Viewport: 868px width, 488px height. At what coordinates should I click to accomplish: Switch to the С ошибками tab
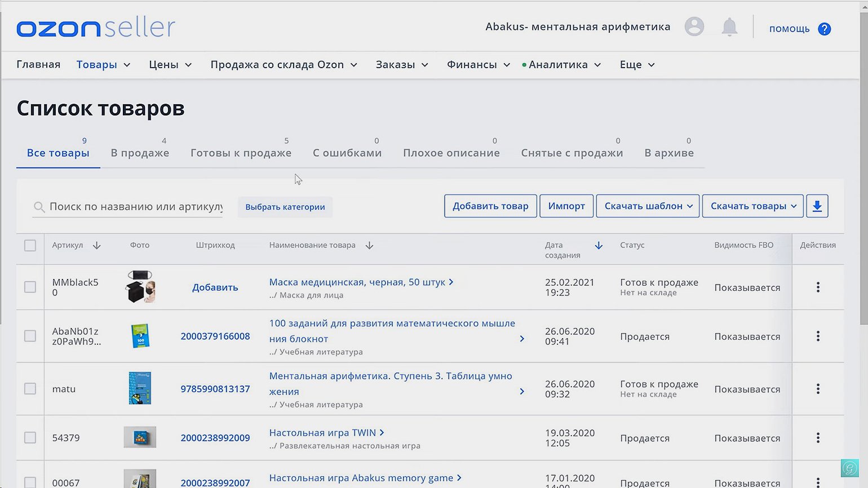(x=347, y=153)
